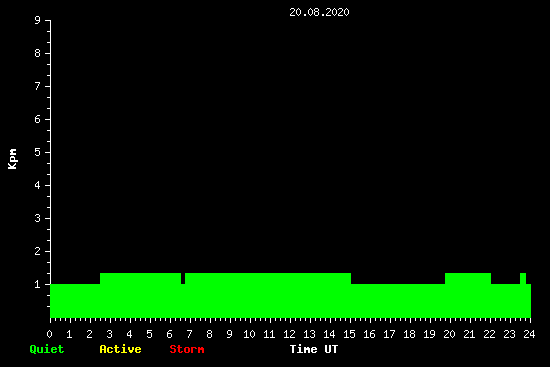Click the date title 20.08.2020
Viewport: 550px width, 367px height.
tap(319, 12)
